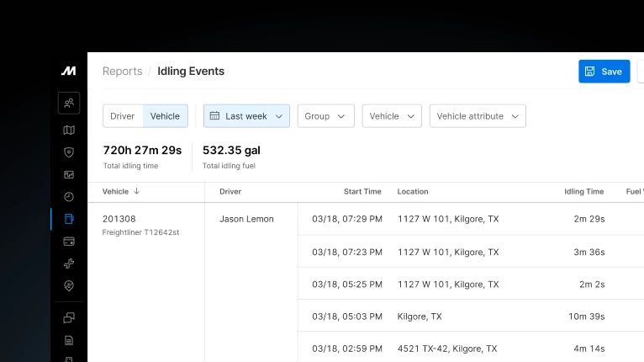Click location Kilgore, TX in 05:03 PM row
Viewport: 644px width, 362px height.
click(420, 317)
